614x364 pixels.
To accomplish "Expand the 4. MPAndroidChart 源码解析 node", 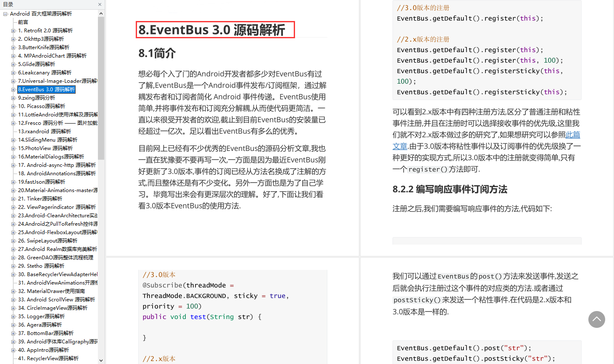I will 13,56.
